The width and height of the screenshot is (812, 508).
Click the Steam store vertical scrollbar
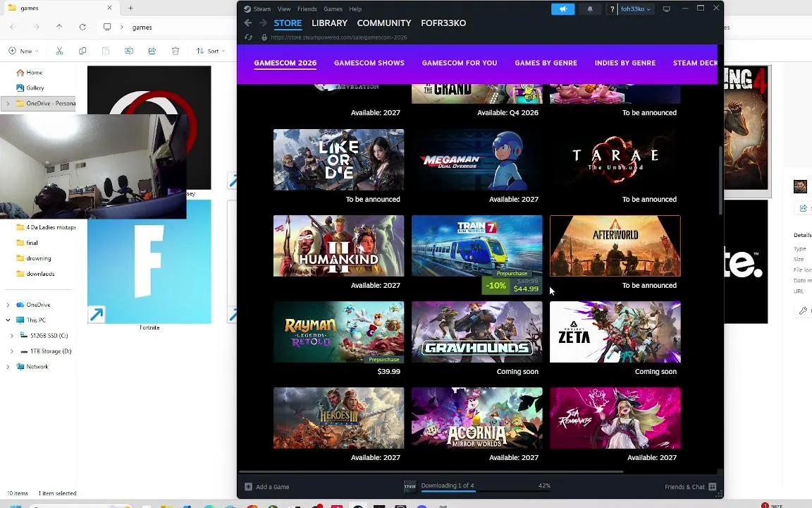click(720, 180)
